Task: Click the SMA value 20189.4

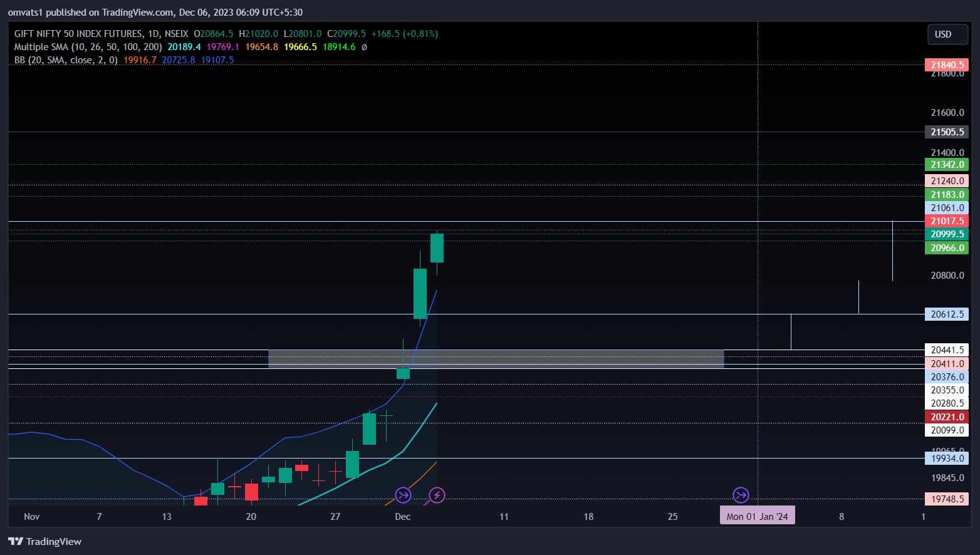Action: (184, 47)
